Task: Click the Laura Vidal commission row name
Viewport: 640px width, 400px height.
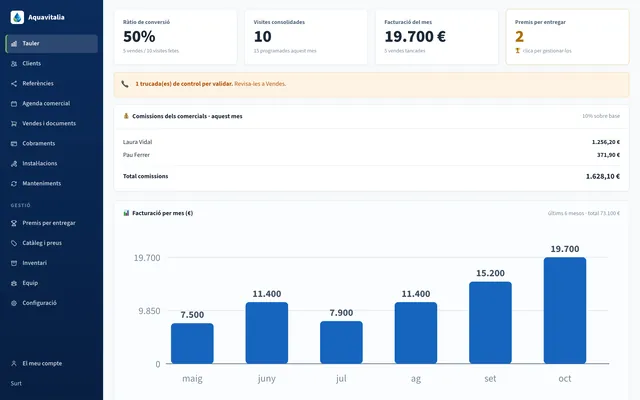Action: (138, 142)
